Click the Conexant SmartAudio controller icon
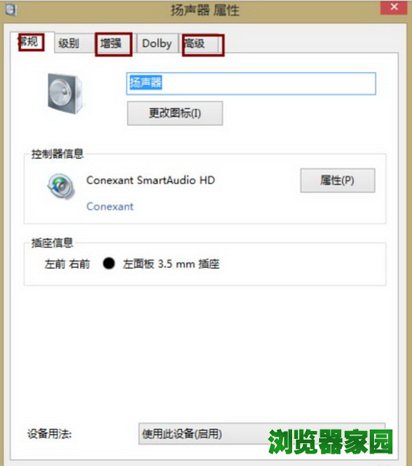 pyautogui.click(x=61, y=186)
